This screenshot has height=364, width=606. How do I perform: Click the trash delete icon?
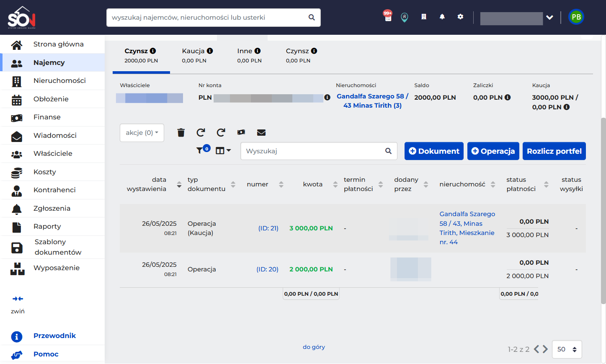[181, 133]
